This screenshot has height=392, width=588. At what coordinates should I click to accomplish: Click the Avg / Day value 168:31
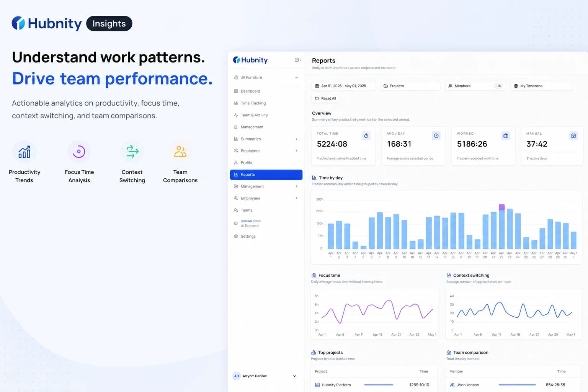(x=399, y=144)
